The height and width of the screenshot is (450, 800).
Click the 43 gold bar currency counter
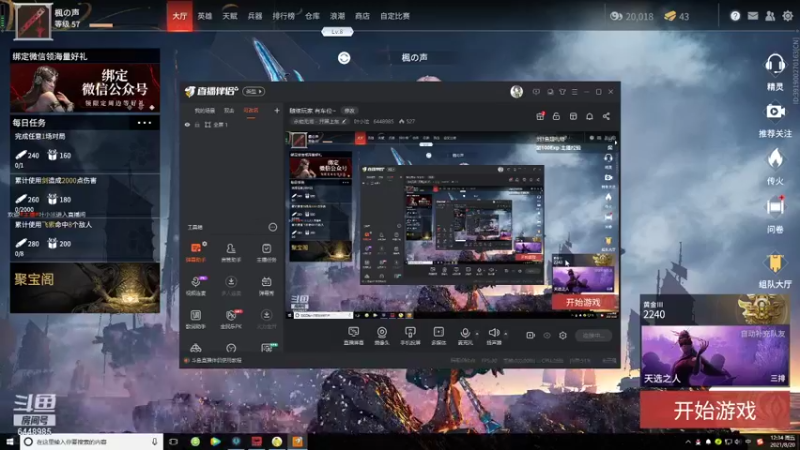(677, 16)
